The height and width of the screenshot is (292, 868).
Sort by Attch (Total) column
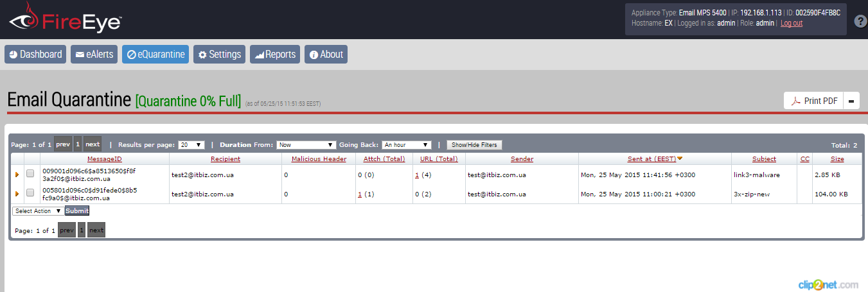(384, 159)
